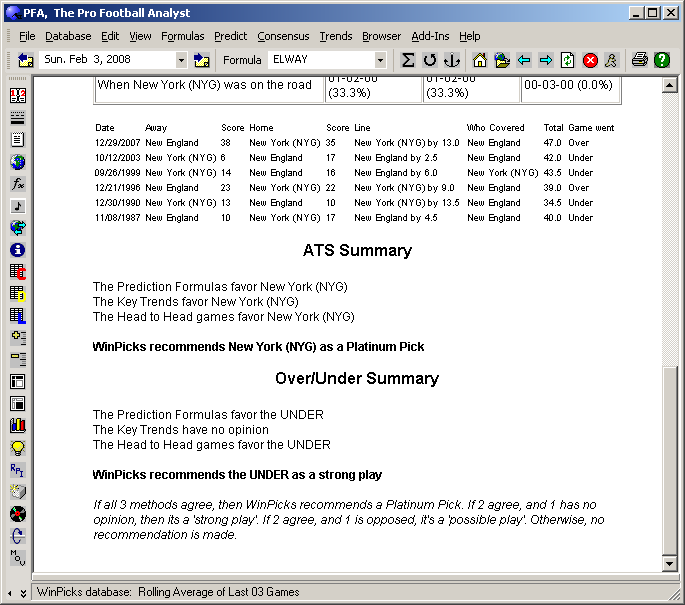Click the yellow running figure icon
This screenshot has width=685, height=605.
tap(611, 60)
